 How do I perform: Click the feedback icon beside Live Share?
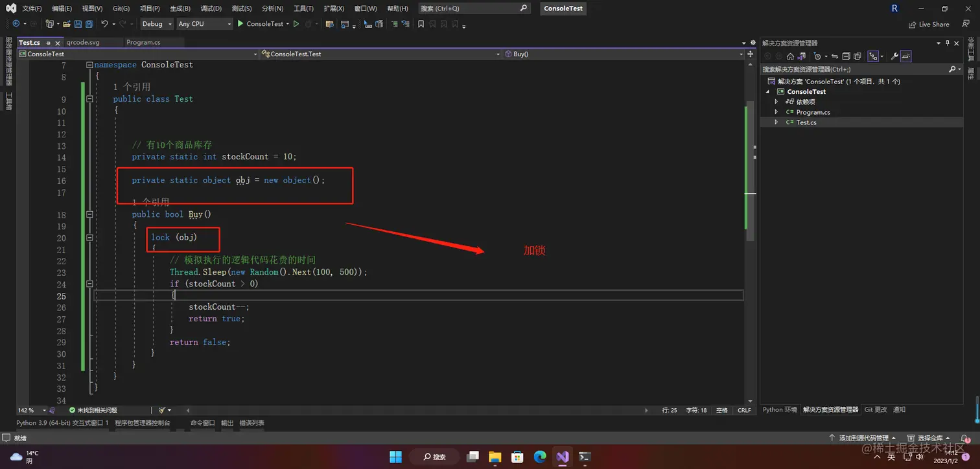pos(966,24)
